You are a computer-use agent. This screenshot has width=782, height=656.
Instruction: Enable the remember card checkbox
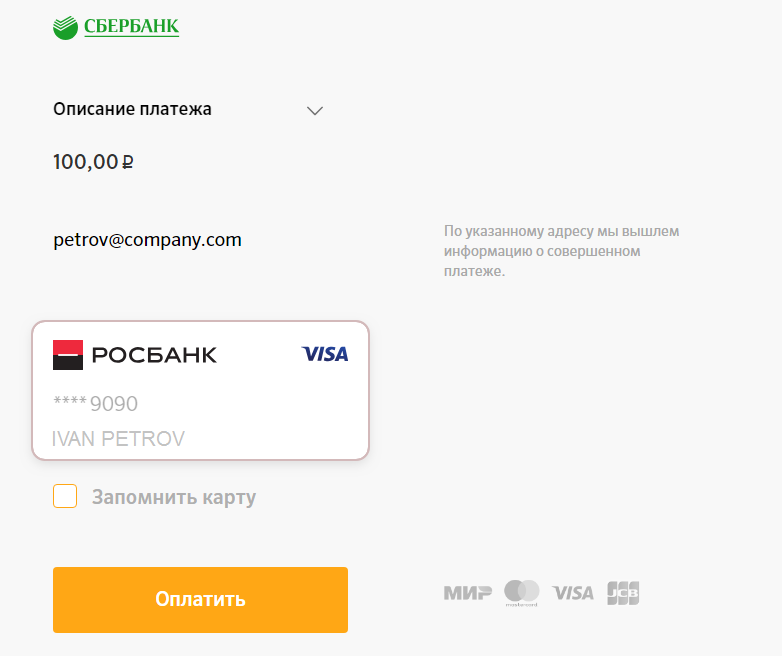(65, 496)
